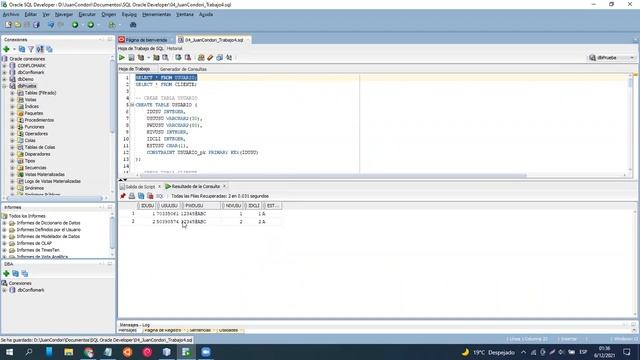The height and width of the screenshot is (360, 640).
Task: Open the Archivo menu
Action: pos(11,14)
